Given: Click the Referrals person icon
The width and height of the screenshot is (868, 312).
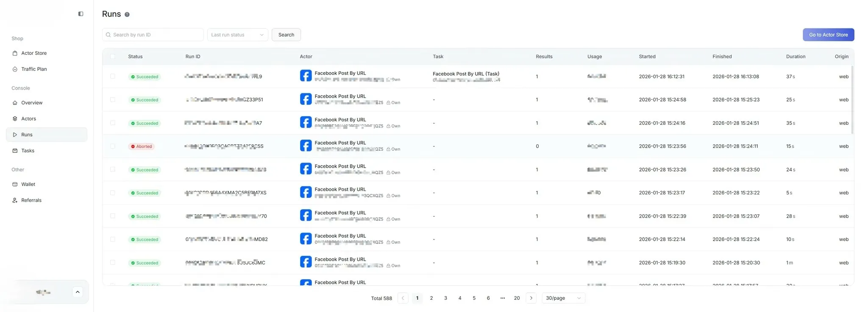Looking at the screenshot, I should point(15,200).
